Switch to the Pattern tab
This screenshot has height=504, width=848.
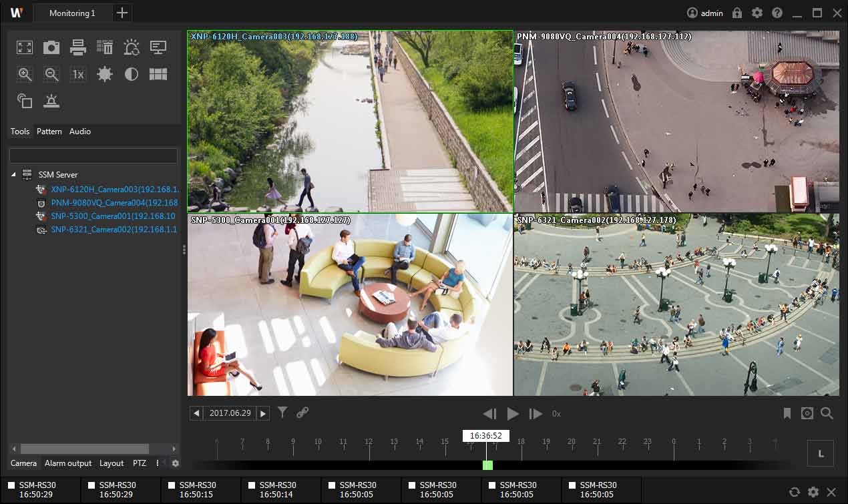click(49, 132)
